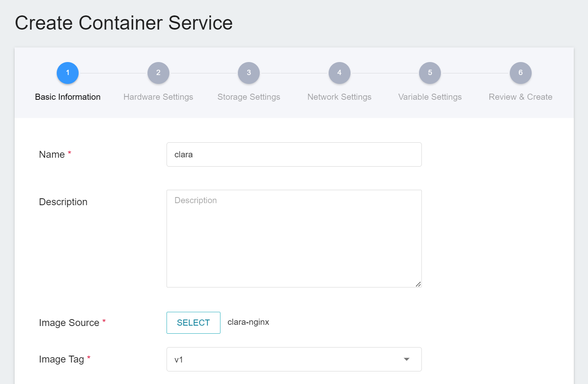Switch to the Storage Settings step label
Viewport: 588px width, 384px height.
click(249, 97)
